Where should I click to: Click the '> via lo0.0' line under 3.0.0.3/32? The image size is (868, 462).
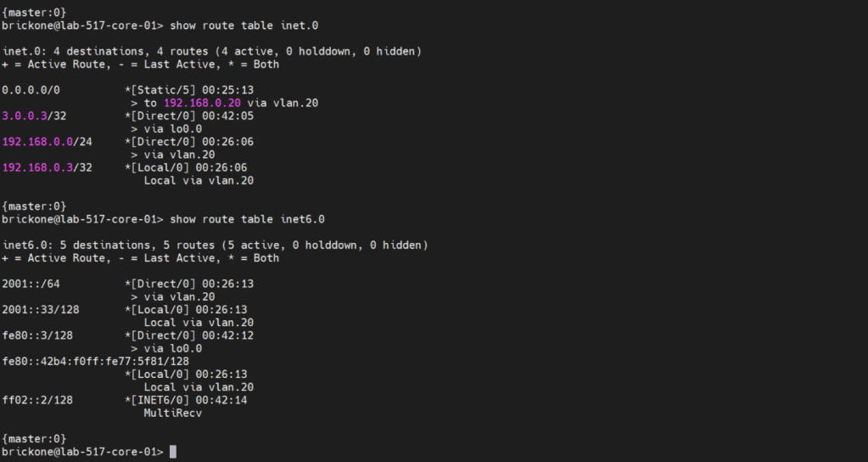point(166,129)
